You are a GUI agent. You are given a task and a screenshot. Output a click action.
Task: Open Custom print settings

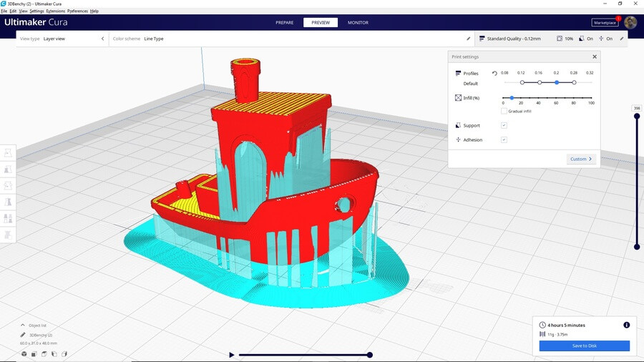(581, 159)
